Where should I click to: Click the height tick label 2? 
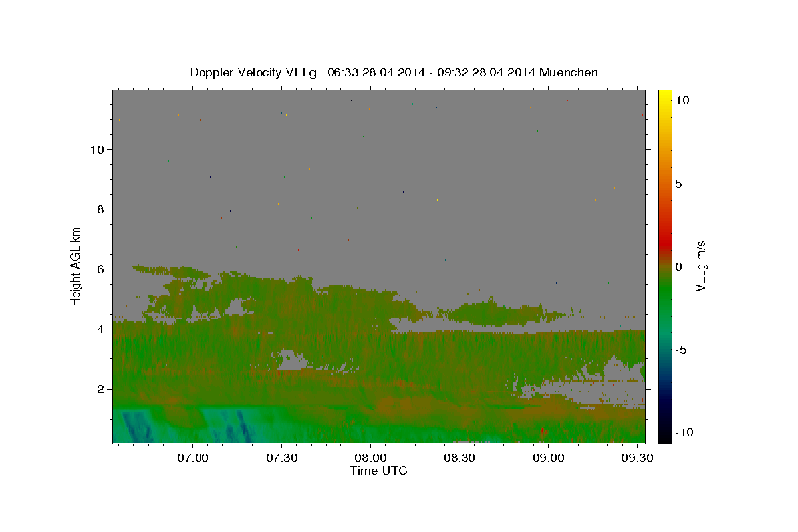[99, 388]
